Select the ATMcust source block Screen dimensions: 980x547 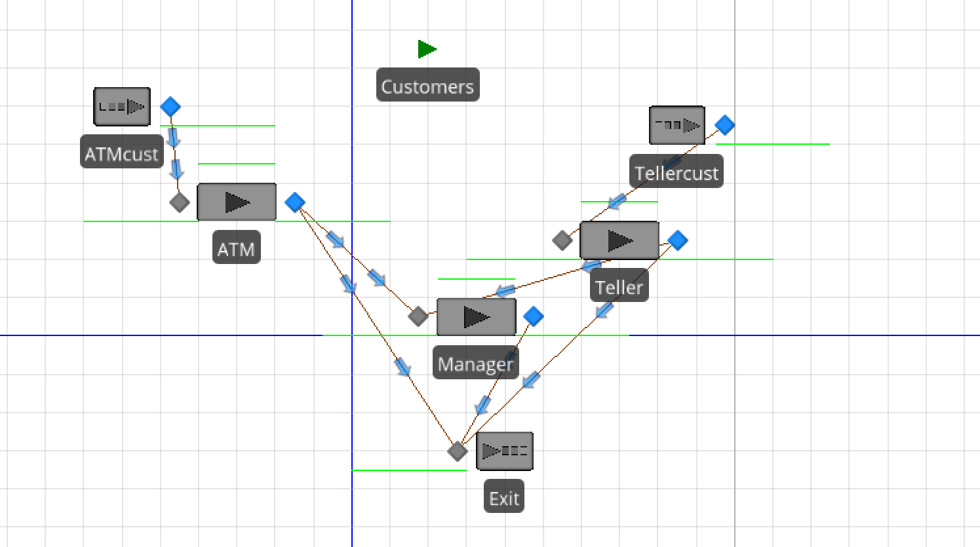pos(122,106)
